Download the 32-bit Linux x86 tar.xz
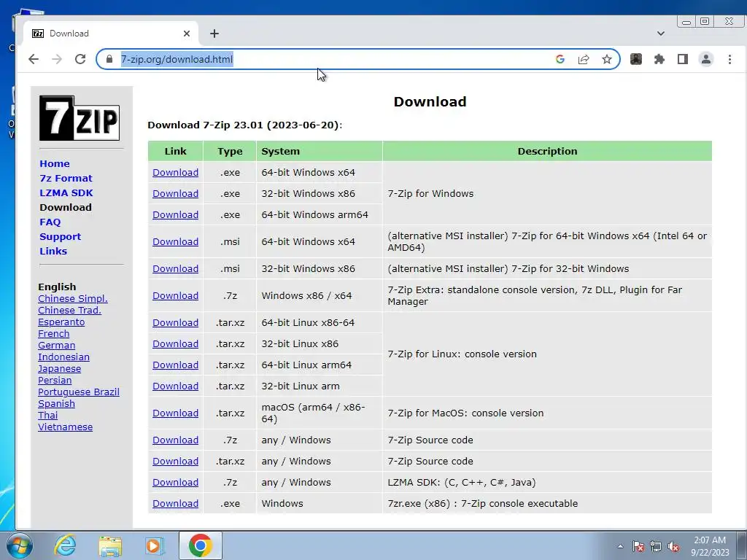This screenshot has width=747, height=560. coord(175,344)
